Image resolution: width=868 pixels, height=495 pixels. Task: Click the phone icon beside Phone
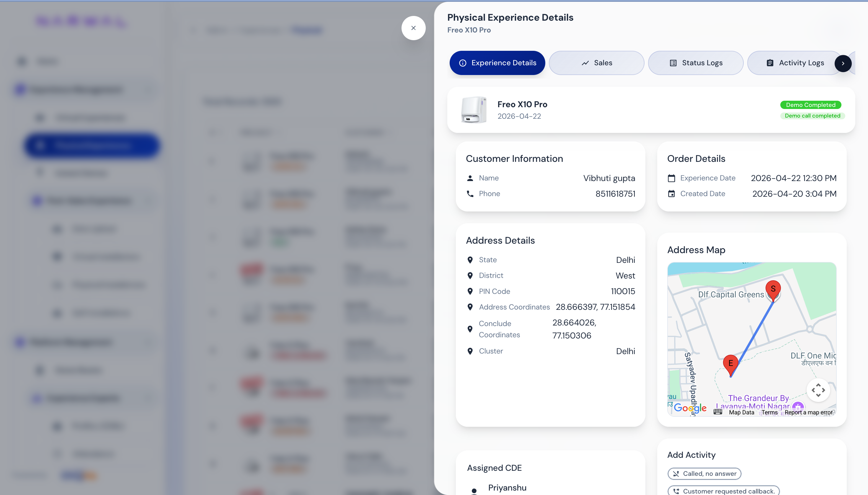pyautogui.click(x=470, y=194)
